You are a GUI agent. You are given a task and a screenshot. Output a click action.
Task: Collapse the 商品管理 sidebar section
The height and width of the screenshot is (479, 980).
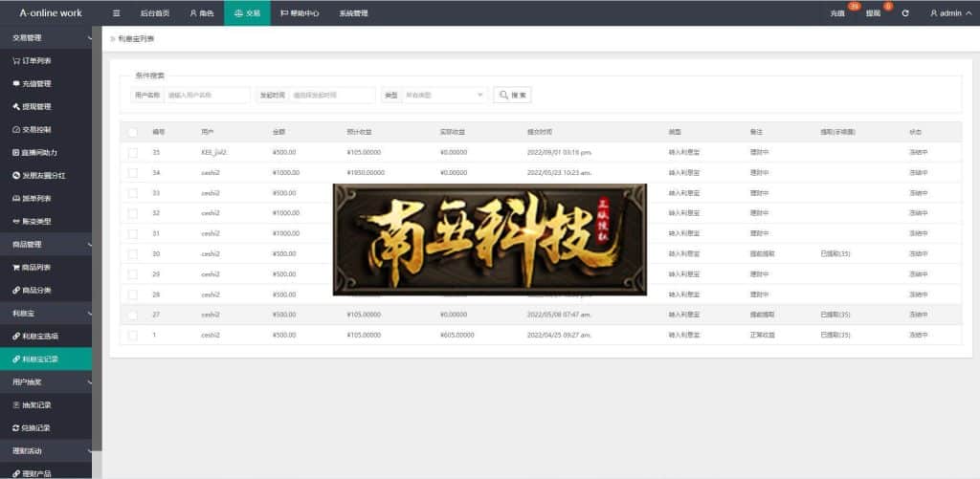[46, 244]
